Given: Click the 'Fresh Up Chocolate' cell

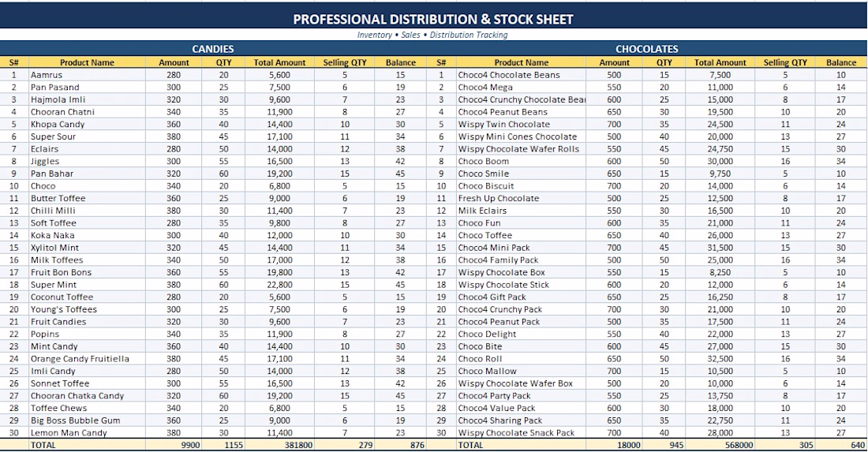Looking at the screenshot, I should click(x=521, y=198).
